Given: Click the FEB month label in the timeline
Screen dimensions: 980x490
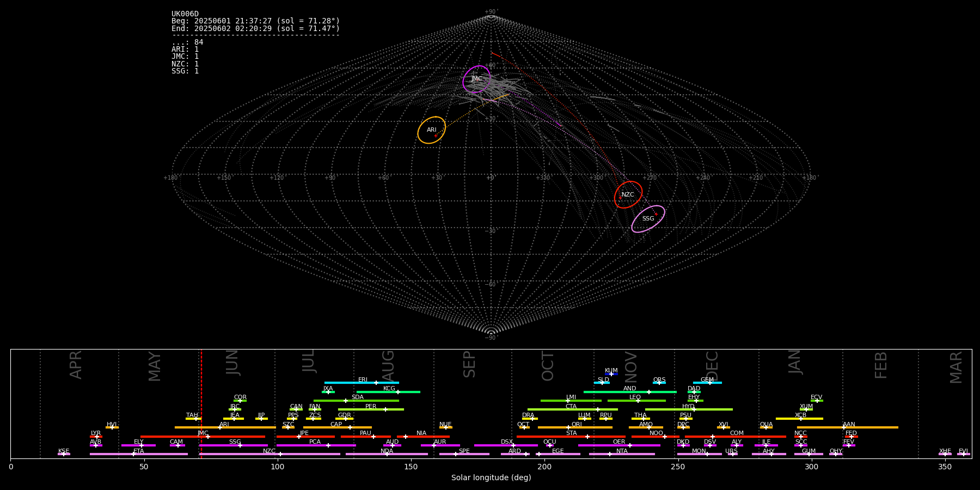Looking at the screenshot, I should click(x=881, y=365).
